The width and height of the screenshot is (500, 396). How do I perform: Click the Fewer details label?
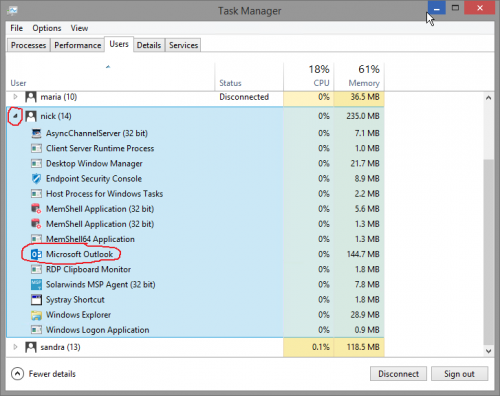point(52,374)
